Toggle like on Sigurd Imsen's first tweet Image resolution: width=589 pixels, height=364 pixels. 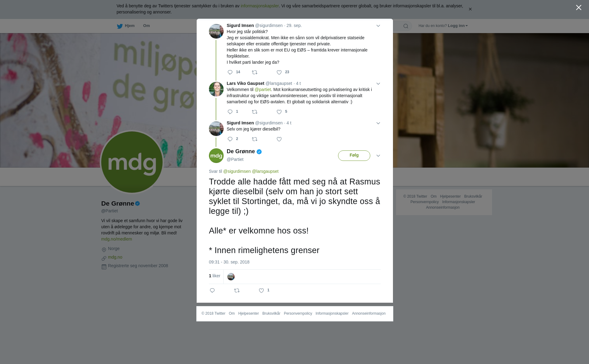279,72
